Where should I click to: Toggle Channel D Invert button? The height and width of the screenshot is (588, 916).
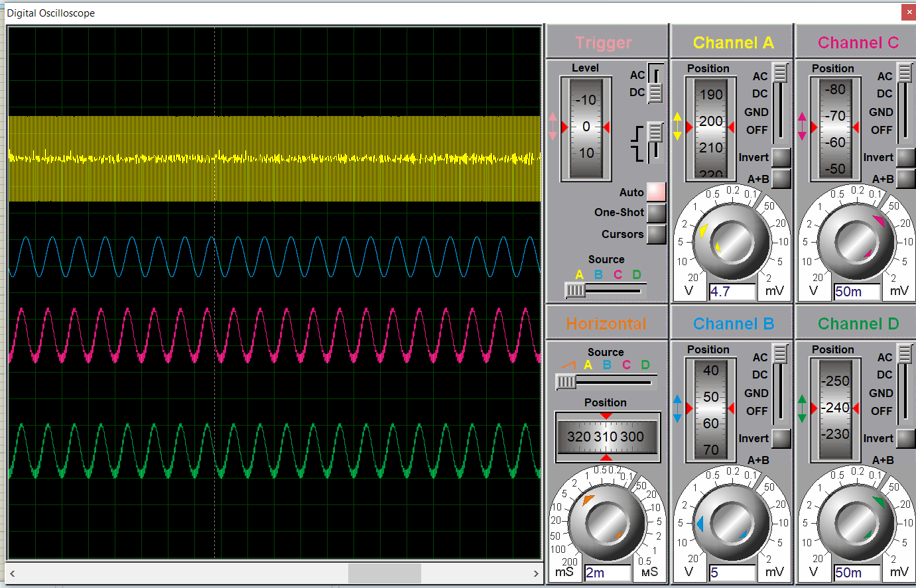(x=905, y=438)
